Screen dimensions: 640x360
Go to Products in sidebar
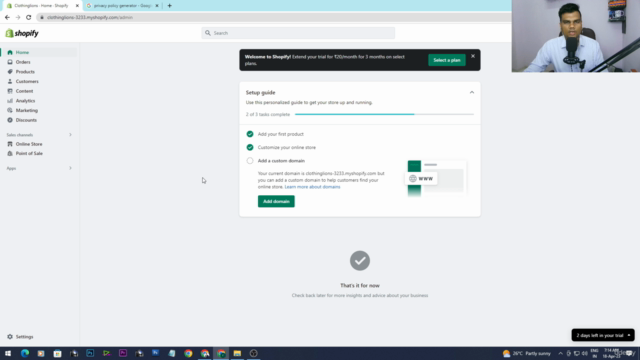pos(25,72)
